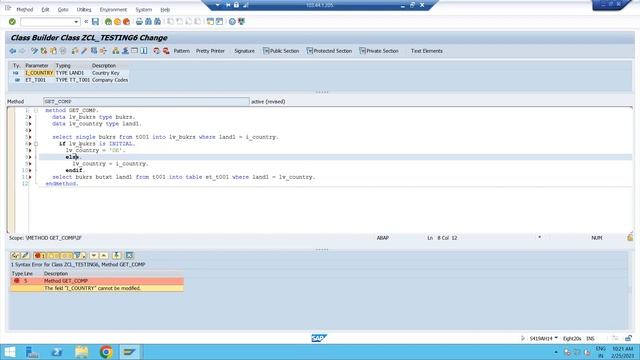Click the Save diskette icon

(x=95, y=22)
